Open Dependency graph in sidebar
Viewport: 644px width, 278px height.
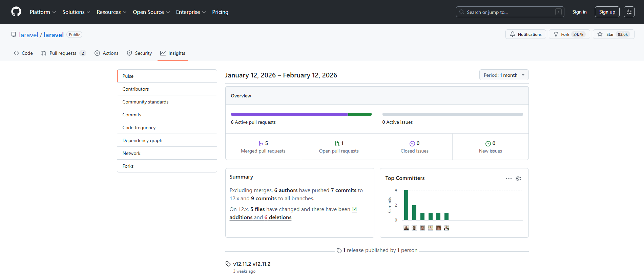[167, 140]
